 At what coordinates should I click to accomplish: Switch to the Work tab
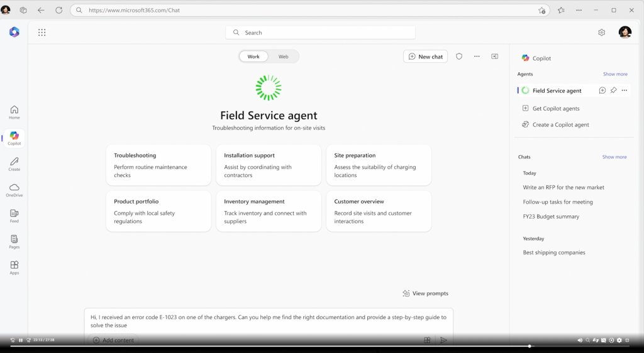pyautogui.click(x=253, y=57)
